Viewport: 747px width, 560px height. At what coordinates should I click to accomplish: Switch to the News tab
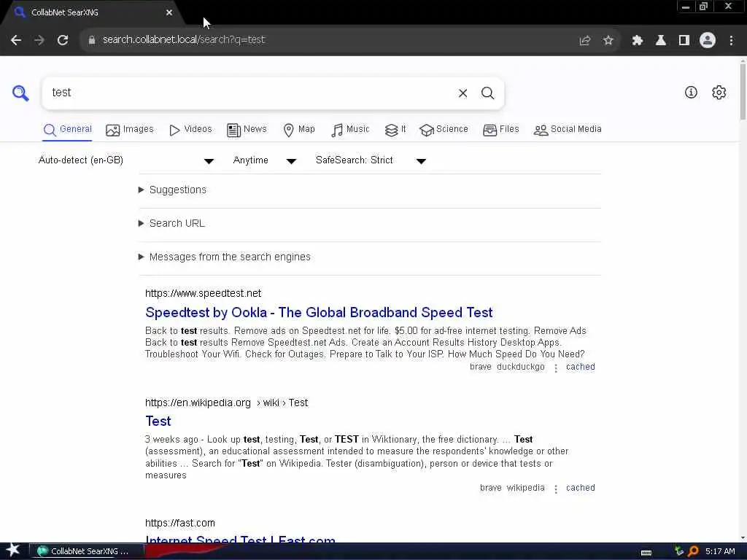tap(247, 130)
